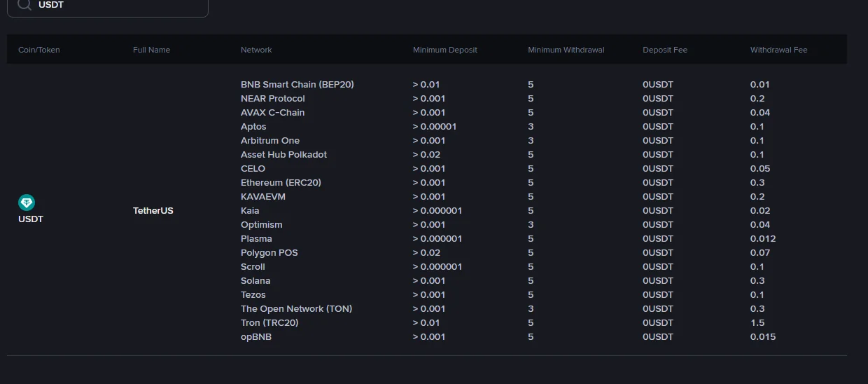Viewport: 868px width, 384px height.
Task: Click Kaia withdrawal fee 0.02
Action: coord(760,210)
